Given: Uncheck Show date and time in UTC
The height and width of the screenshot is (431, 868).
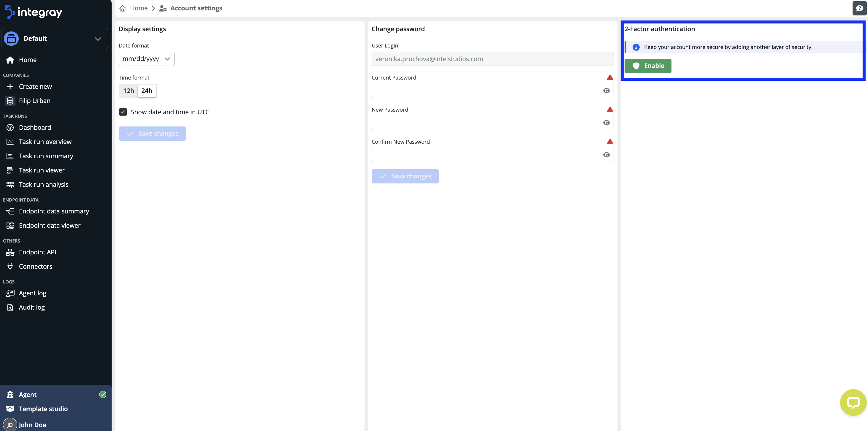Looking at the screenshot, I should tap(123, 112).
